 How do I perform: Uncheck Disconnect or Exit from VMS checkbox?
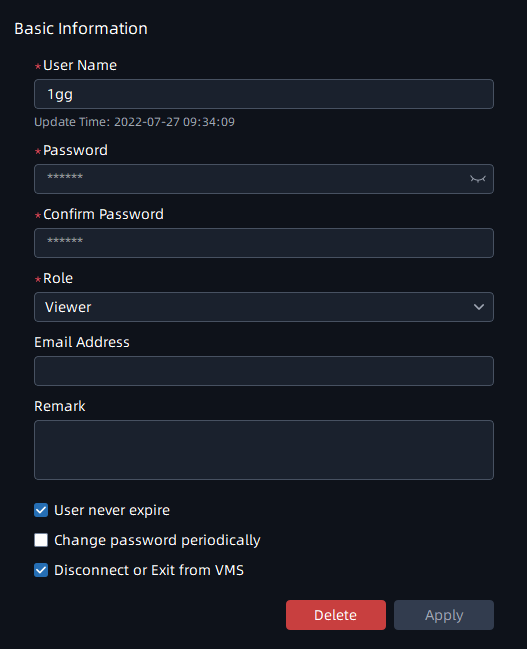[x=41, y=570]
